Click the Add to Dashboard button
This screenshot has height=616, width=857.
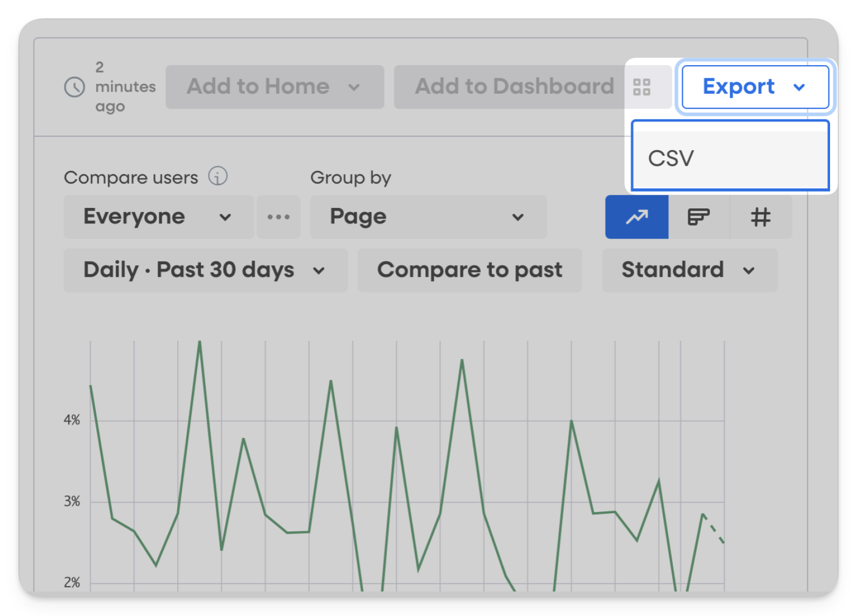click(514, 87)
